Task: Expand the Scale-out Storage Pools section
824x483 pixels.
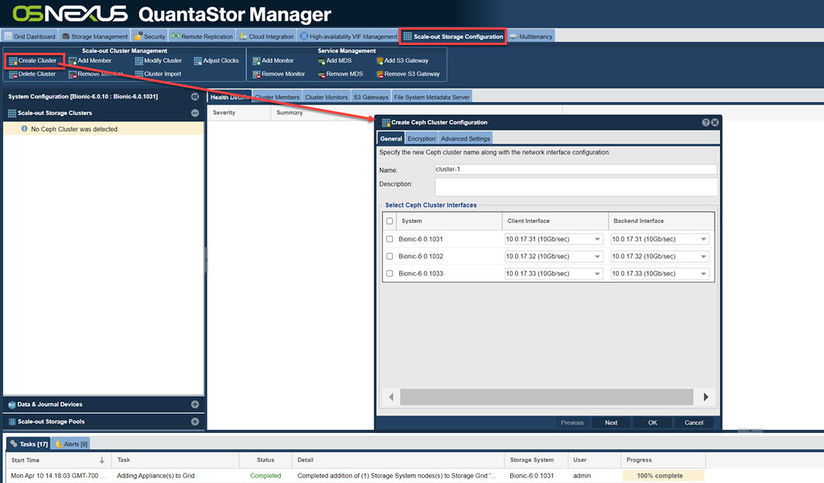Action: (x=195, y=422)
